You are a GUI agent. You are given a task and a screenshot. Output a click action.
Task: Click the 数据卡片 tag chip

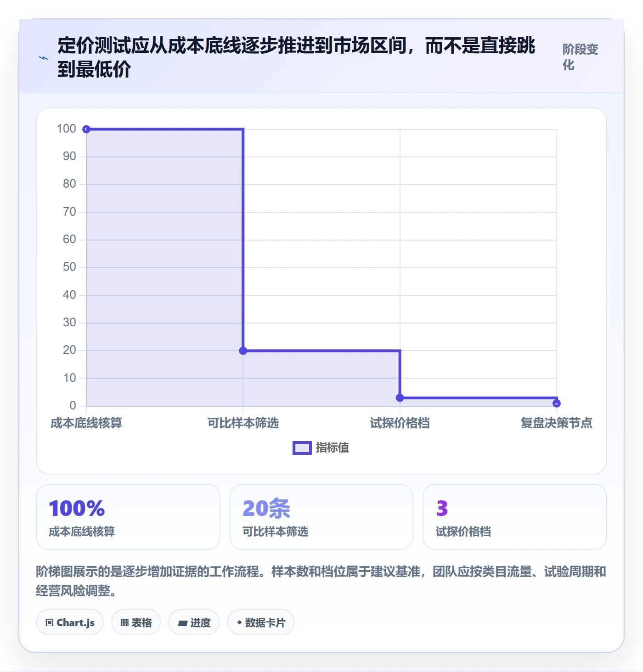(261, 622)
